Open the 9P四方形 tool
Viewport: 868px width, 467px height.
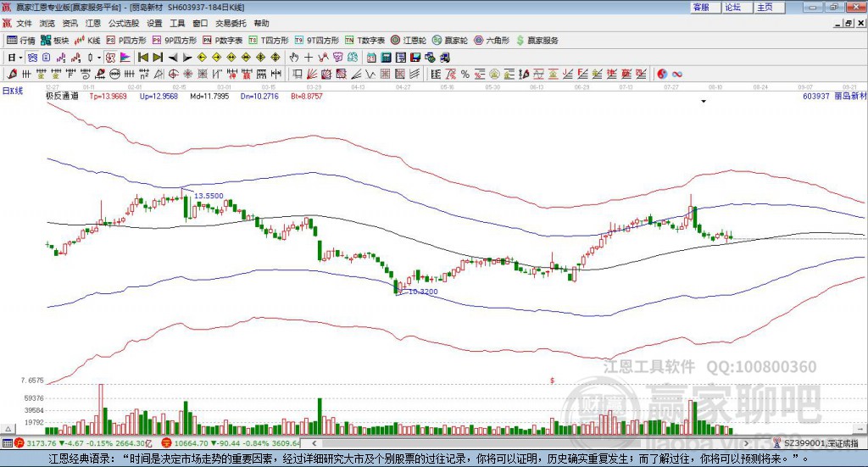click(x=175, y=41)
